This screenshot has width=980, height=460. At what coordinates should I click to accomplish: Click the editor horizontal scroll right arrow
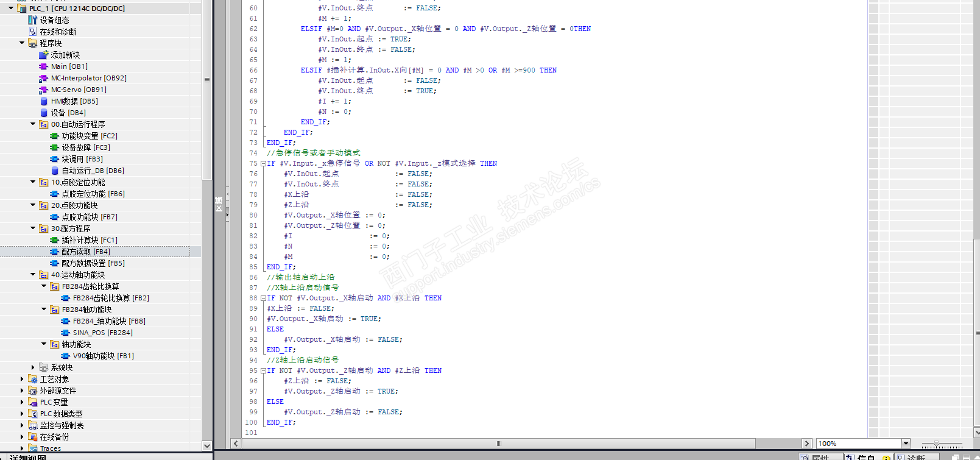point(807,444)
